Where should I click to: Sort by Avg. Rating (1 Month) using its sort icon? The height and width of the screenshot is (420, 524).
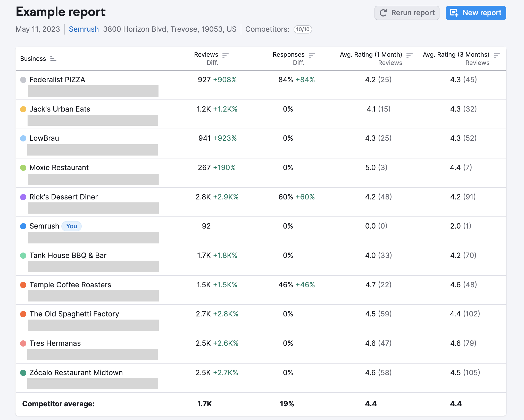click(x=409, y=55)
